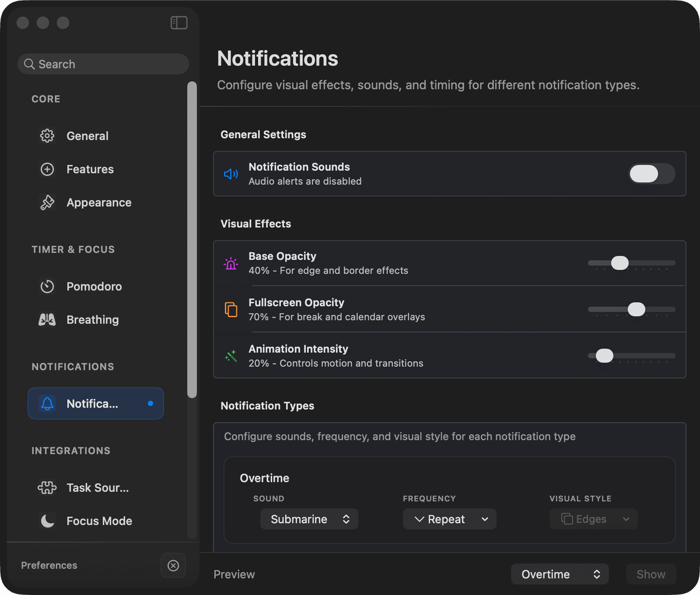Viewport: 700px width, 595px height.
Task: Click the Animation Intensity wand icon
Action: (231, 356)
